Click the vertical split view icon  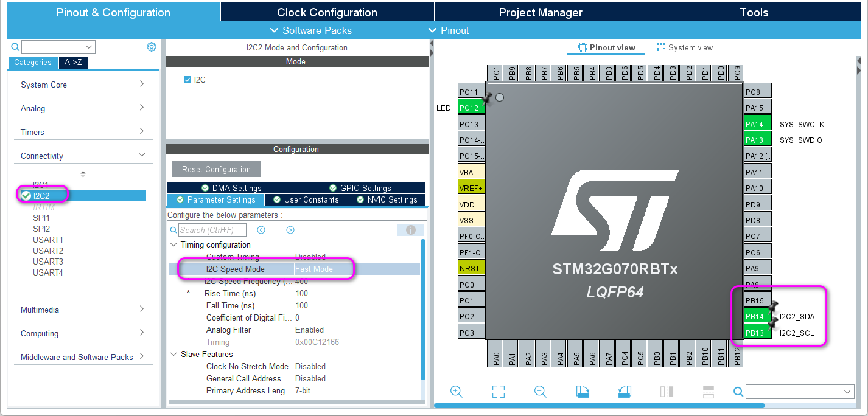click(x=667, y=392)
